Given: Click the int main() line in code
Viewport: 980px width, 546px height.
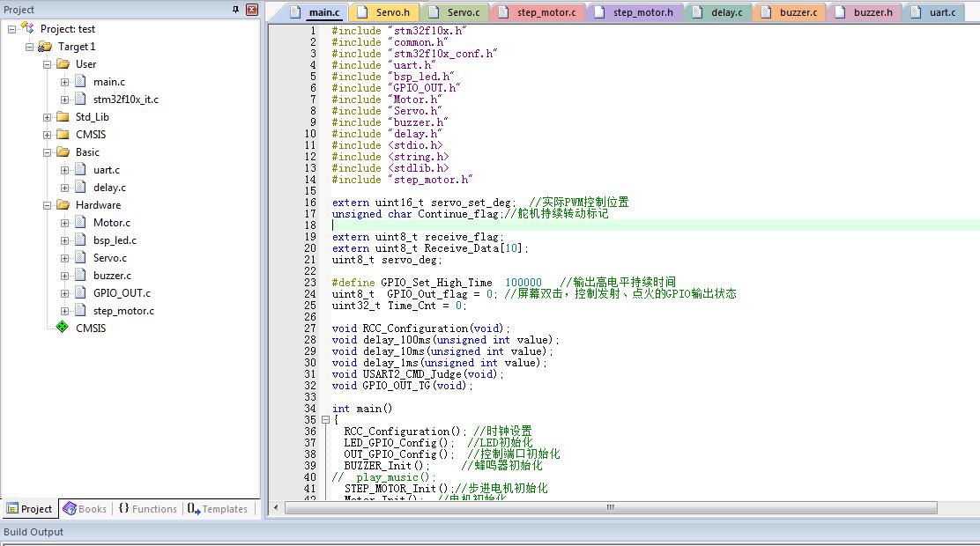Looking at the screenshot, I should pyautogui.click(x=362, y=409).
